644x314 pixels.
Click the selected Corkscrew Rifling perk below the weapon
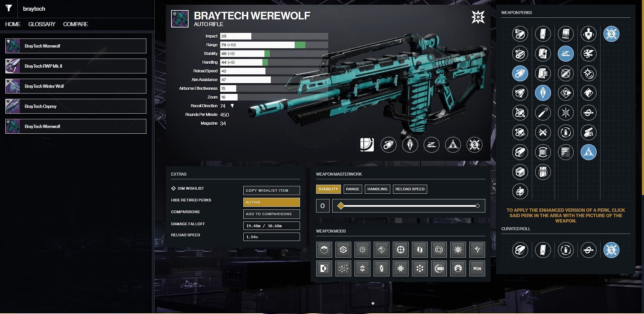coord(389,145)
